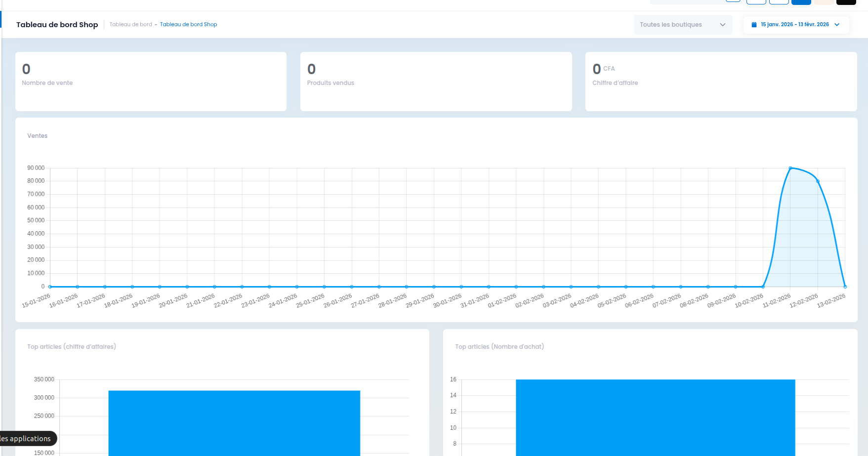
Task: Go to Tableau de bord breadcrumb
Action: coord(131,25)
